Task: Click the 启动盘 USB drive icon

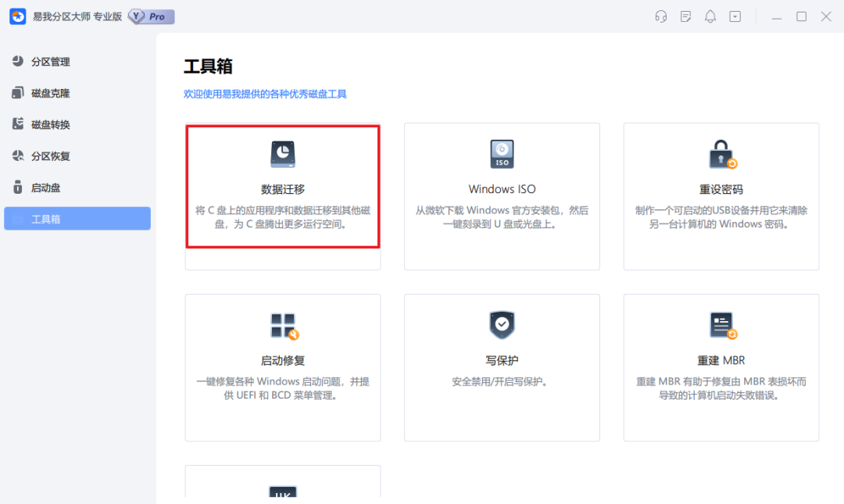Action: 18,187
